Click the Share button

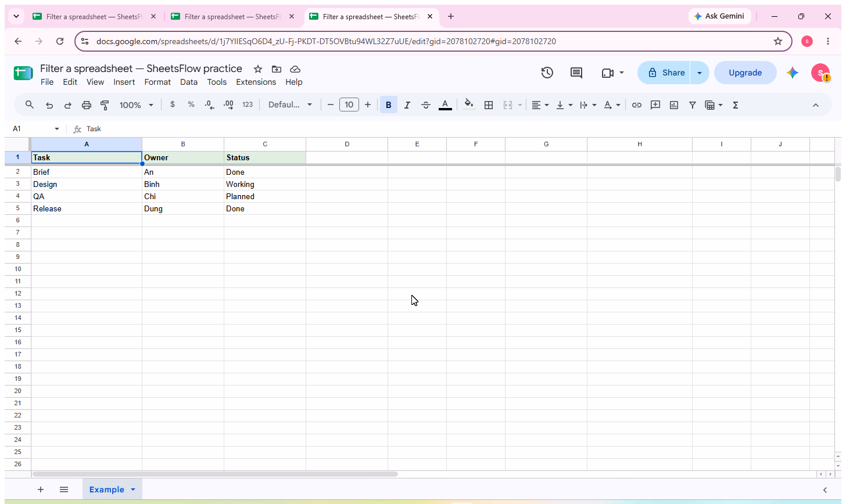click(666, 73)
